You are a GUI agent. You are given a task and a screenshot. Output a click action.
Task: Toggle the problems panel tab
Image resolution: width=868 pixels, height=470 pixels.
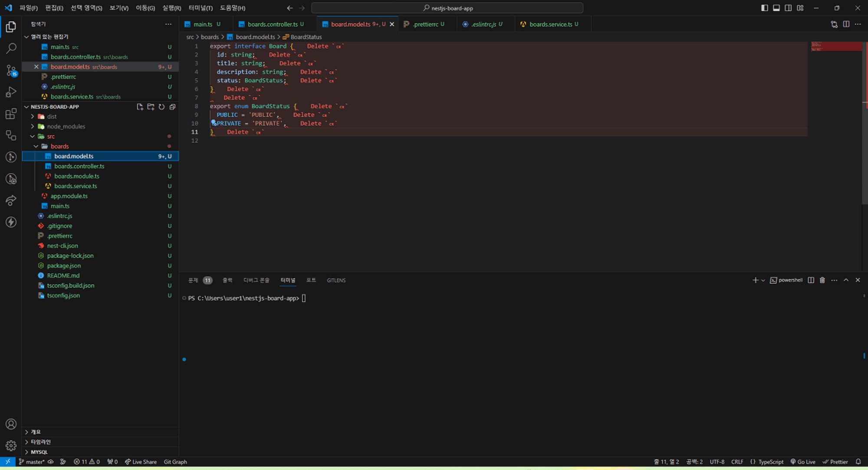pos(194,279)
